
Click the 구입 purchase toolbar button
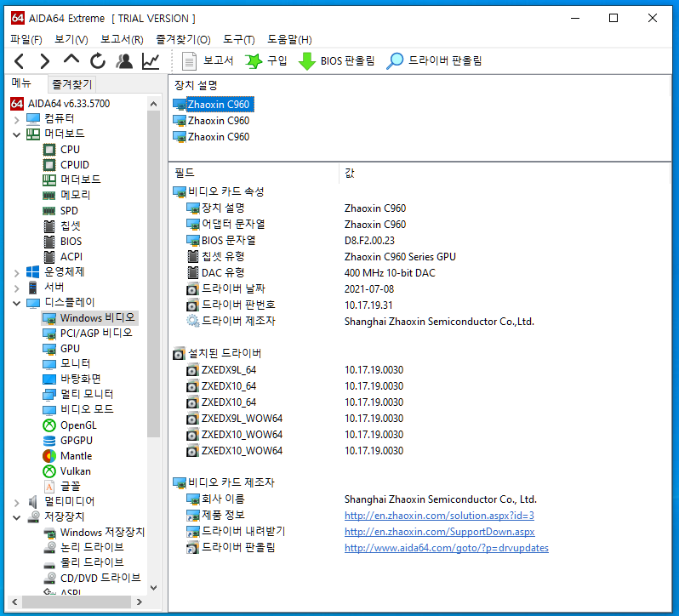[265, 61]
